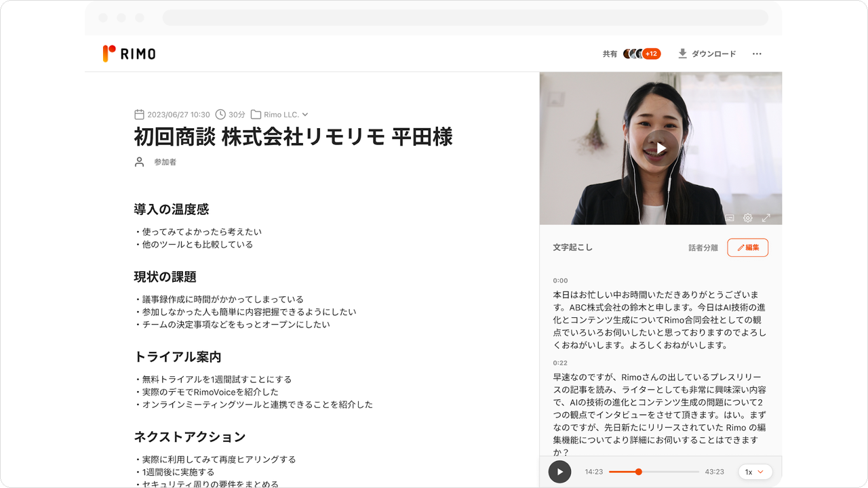The height and width of the screenshot is (488, 868).
Task: Click the 現状の課題 heading
Action: [x=165, y=277]
